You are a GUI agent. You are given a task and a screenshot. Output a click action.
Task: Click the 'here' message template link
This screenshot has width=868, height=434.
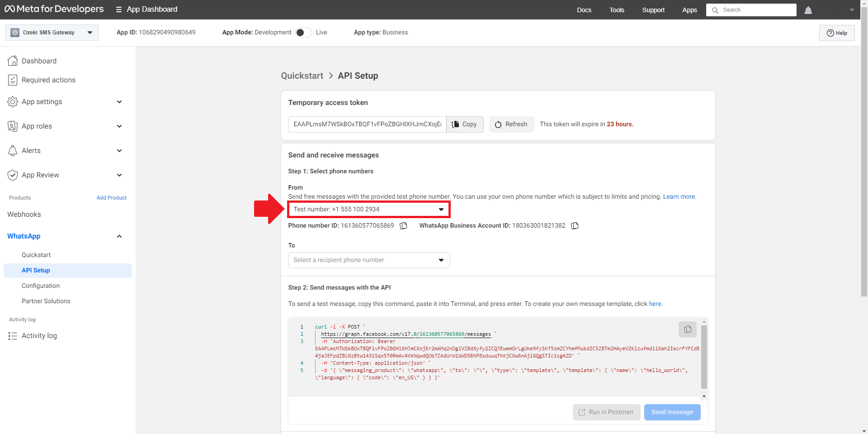click(x=655, y=304)
